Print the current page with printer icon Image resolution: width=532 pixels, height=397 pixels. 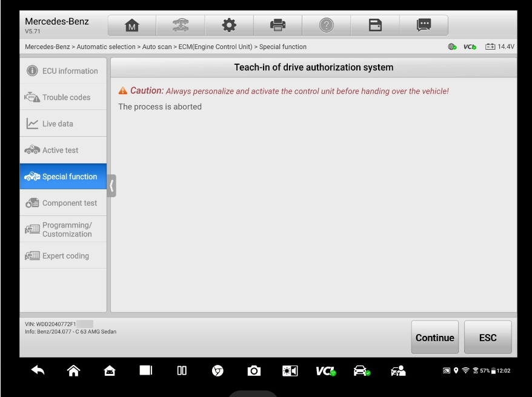click(x=278, y=25)
